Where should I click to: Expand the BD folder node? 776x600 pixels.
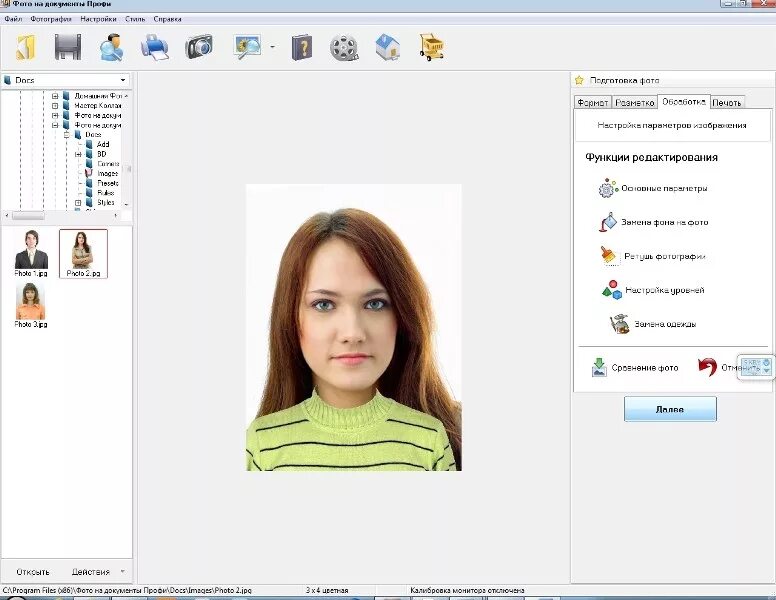pyautogui.click(x=78, y=154)
